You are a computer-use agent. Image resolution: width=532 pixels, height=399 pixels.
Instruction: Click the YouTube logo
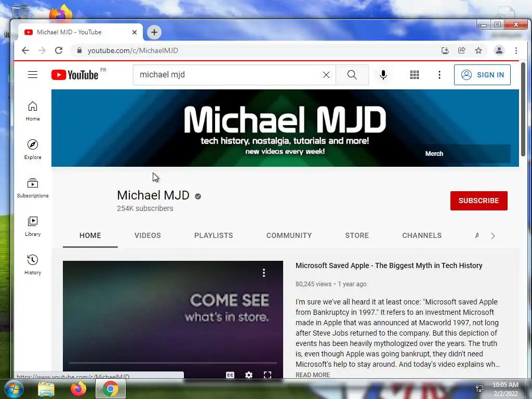coord(75,75)
